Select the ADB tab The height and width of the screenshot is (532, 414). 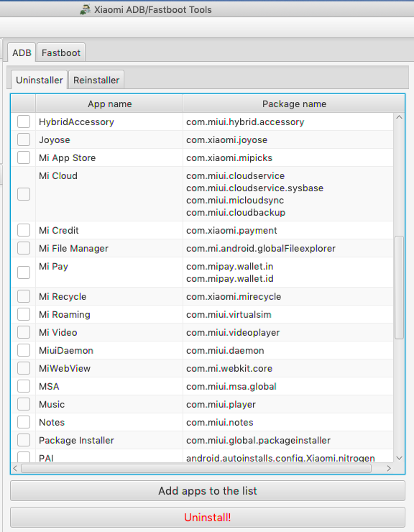tap(22, 53)
